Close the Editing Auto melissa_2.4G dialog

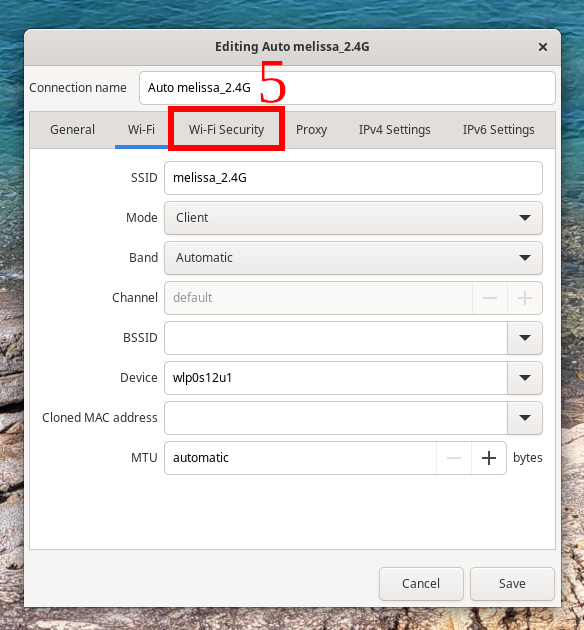(543, 47)
